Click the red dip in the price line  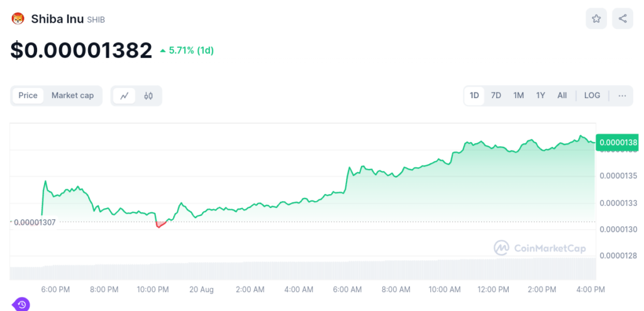[x=160, y=224]
